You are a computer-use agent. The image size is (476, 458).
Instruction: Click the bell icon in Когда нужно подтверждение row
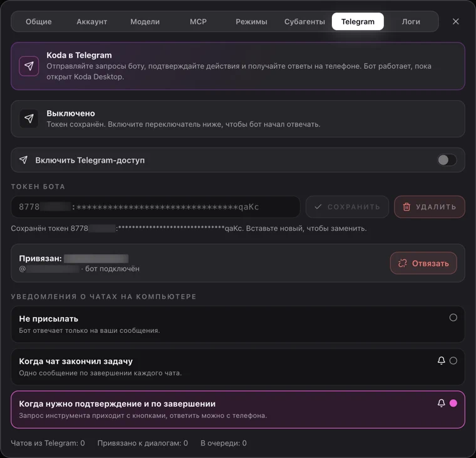[x=442, y=403]
